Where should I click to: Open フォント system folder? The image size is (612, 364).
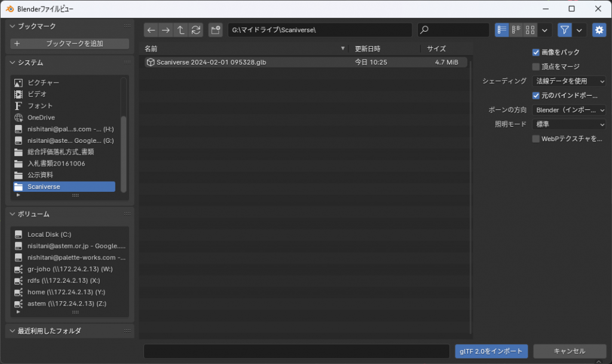pyautogui.click(x=65, y=106)
